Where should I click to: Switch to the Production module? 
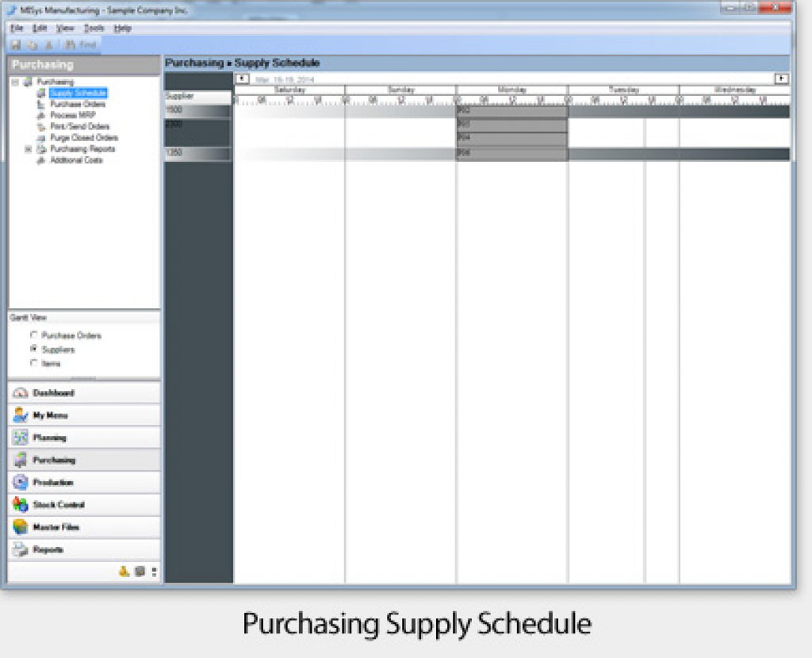click(x=48, y=481)
